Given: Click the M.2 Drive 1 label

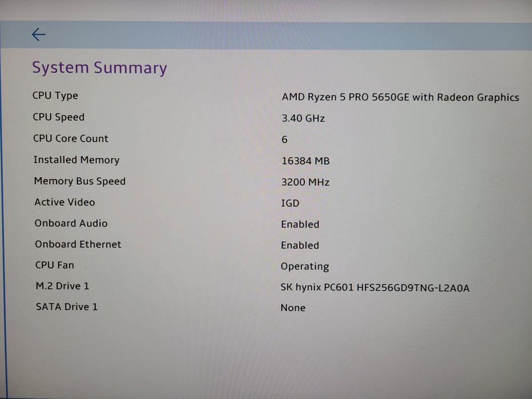Looking at the screenshot, I should pyautogui.click(x=62, y=286).
